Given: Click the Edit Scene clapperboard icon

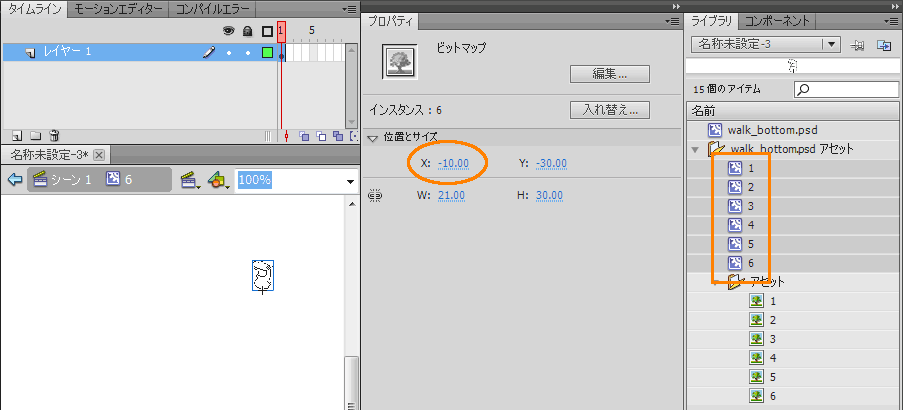Looking at the screenshot, I should (187, 180).
